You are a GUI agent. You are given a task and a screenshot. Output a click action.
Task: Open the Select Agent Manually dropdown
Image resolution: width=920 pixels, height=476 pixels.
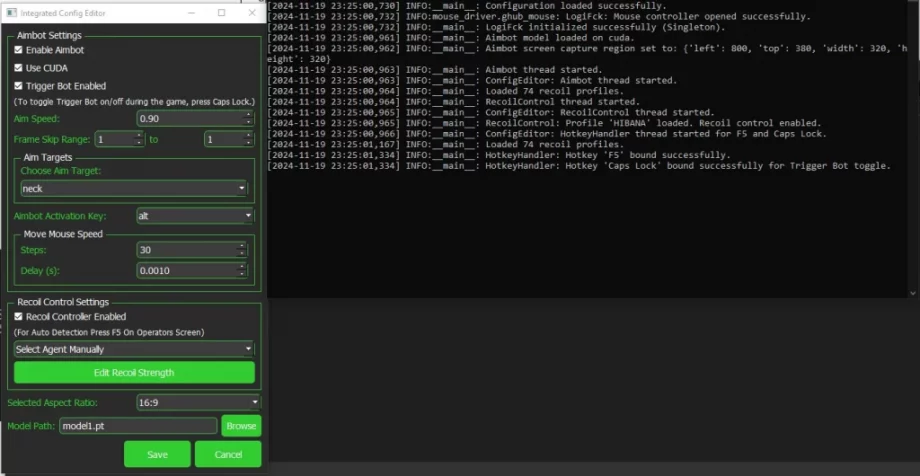[x=134, y=349]
